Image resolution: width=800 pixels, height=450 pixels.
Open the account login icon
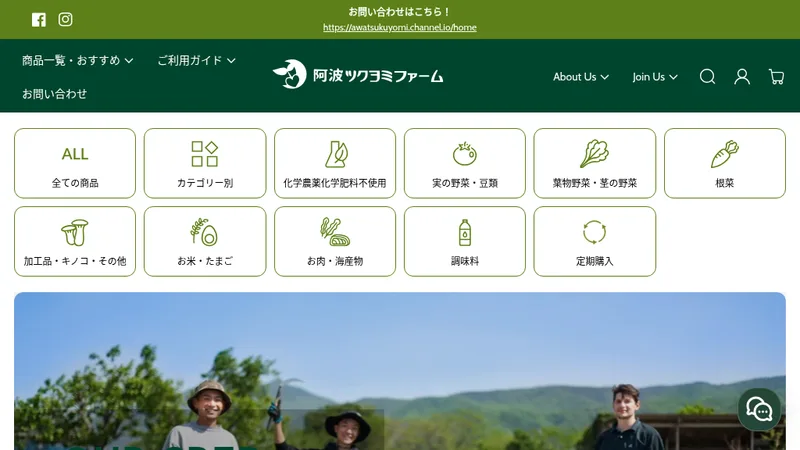[x=742, y=77]
